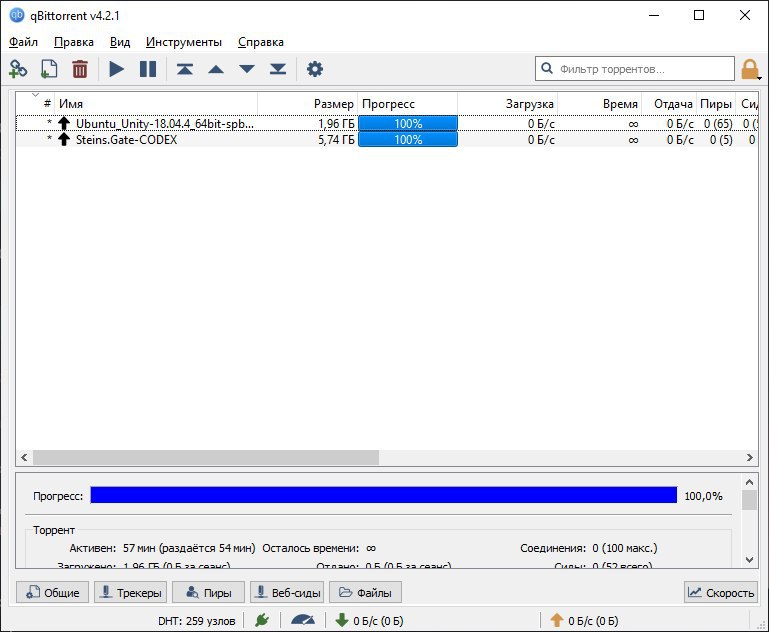Move torrent up in queue
Viewport: 769px width, 632px height.
pos(216,69)
